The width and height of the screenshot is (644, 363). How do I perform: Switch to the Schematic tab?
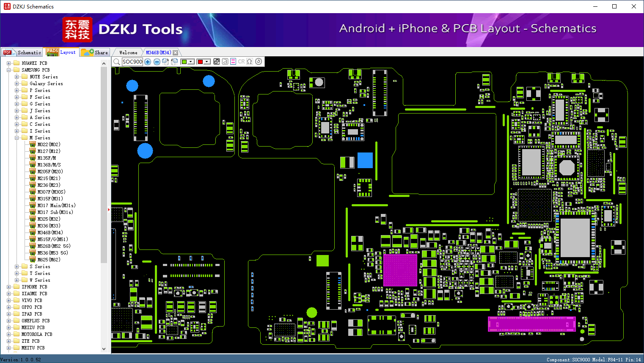(x=22, y=53)
